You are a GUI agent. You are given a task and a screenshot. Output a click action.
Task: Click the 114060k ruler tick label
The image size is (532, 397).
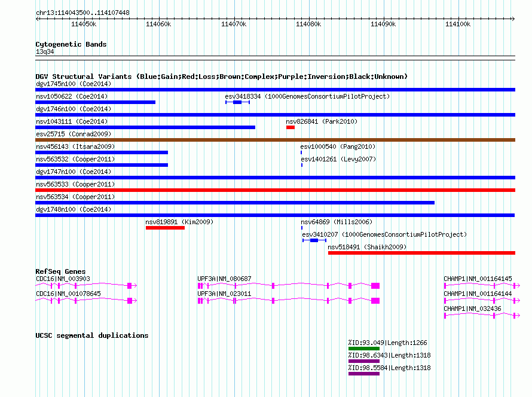pyautogui.click(x=158, y=24)
